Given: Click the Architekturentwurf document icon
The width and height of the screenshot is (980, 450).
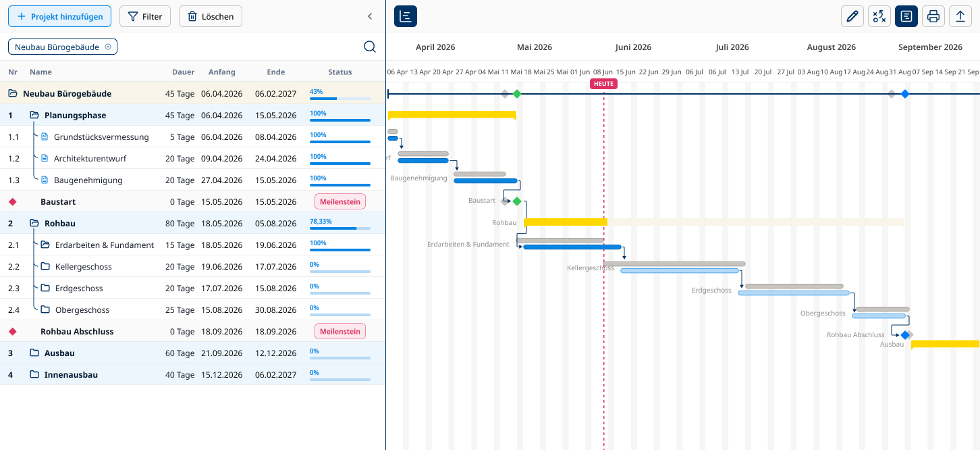Looking at the screenshot, I should pos(45,158).
